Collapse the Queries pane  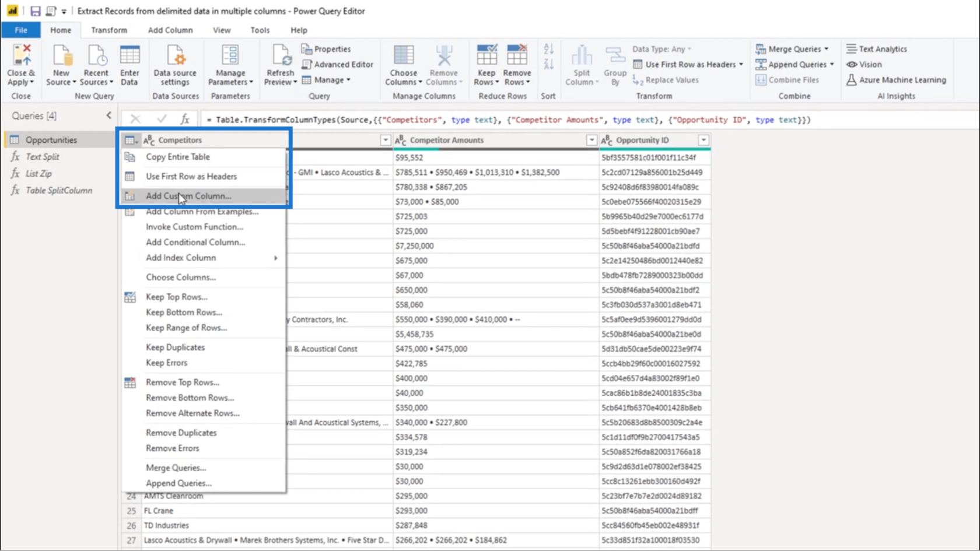(x=108, y=115)
